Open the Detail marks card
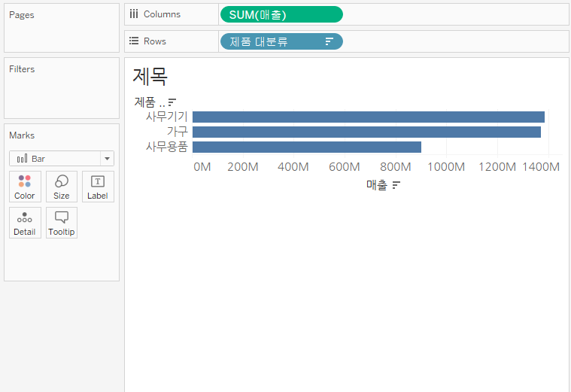This screenshot has width=571, height=392. [x=25, y=223]
